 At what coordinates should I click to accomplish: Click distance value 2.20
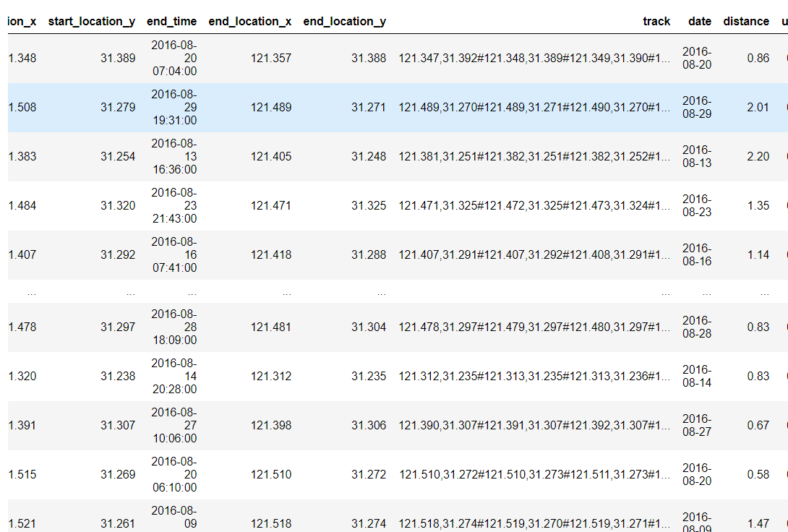[x=758, y=157]
